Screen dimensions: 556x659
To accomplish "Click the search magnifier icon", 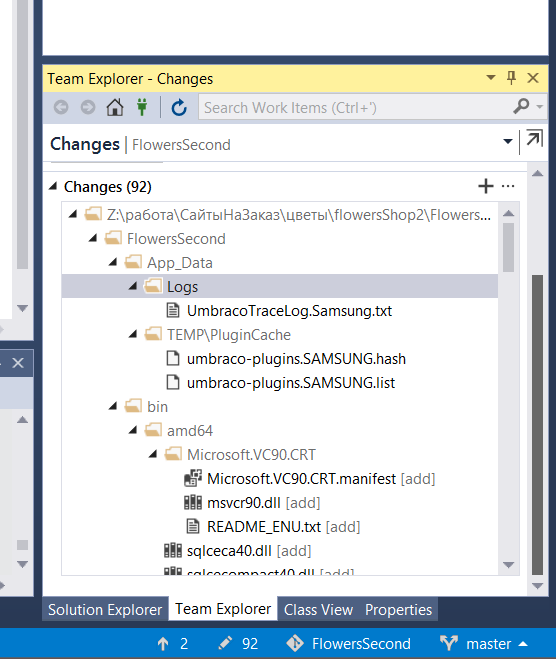I will [x=521, y=106].
